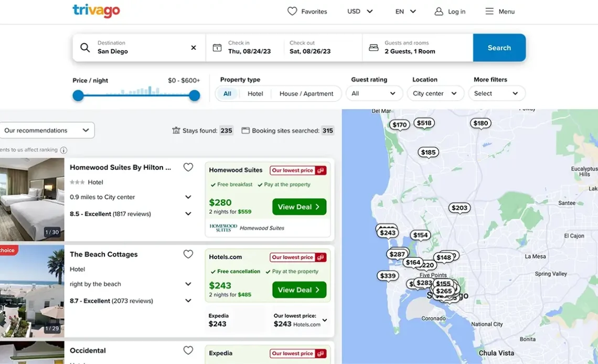
Task: Expand the Guest rating filter dropdown
Action: pos(373,93)
